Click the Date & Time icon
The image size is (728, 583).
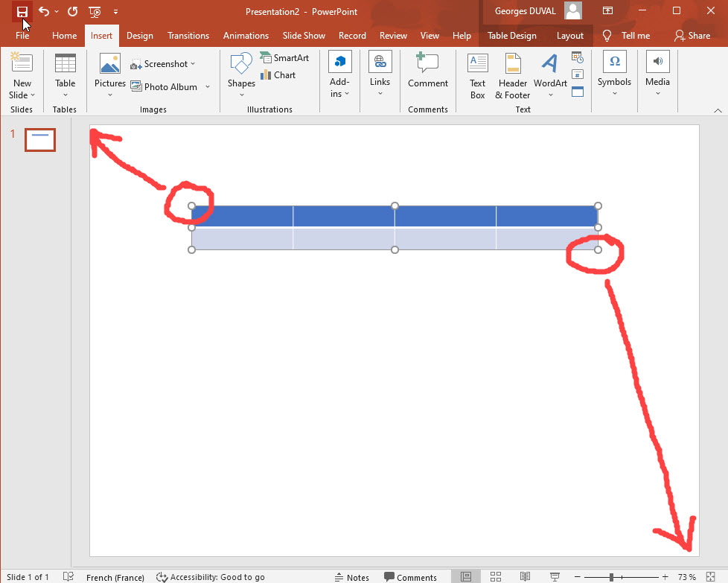tap(578, 57)
